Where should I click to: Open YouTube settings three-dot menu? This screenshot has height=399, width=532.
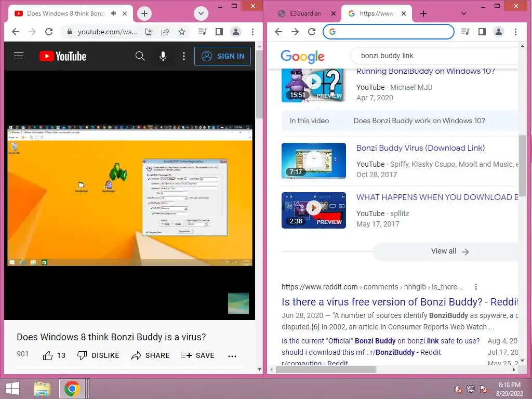tap(184, 56)
